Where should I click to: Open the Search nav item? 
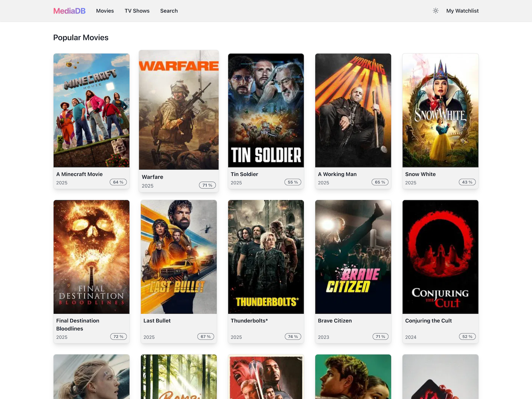tap(169, 11)
